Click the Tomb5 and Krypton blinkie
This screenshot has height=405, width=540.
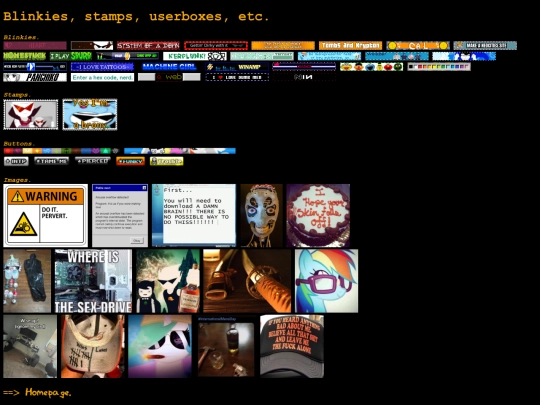click(x=350, y=45)
